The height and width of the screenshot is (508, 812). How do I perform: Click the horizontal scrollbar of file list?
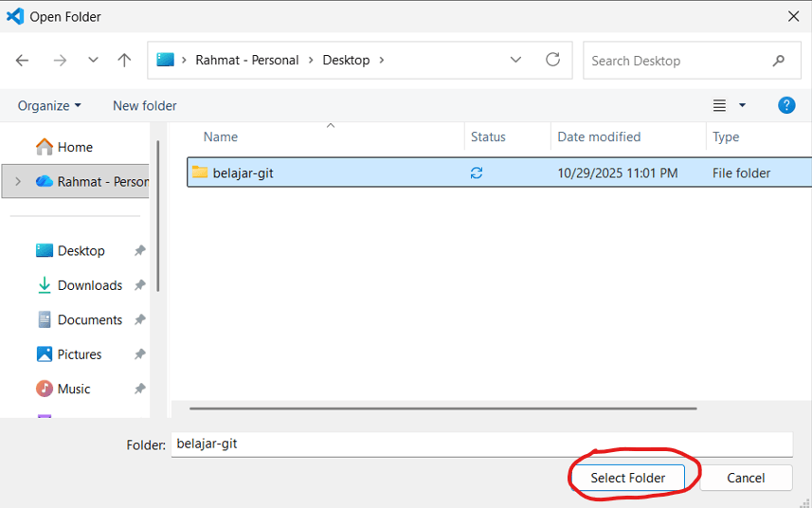tap(443, 408)
